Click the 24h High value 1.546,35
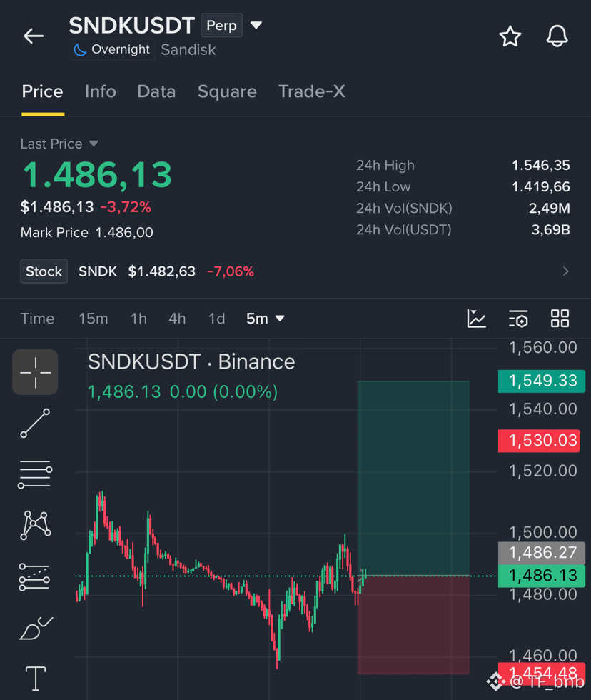Viewport: 591px width, 700px height. pyautogui.click(x=540, y=165)
